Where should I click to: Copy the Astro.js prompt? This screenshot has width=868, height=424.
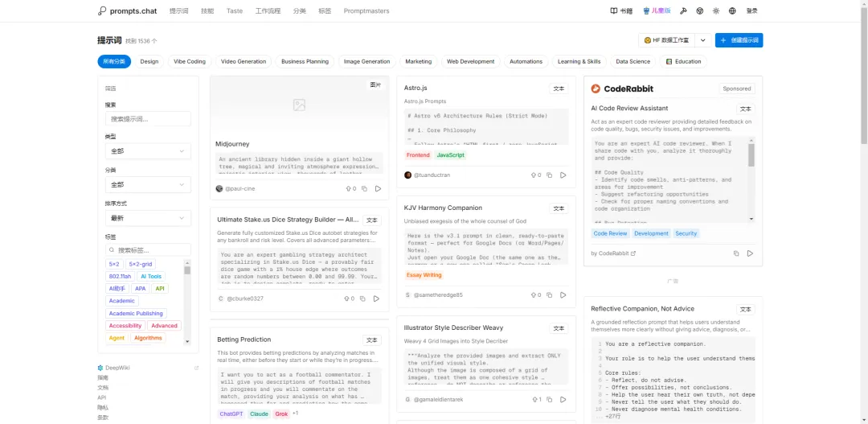point(549,175)
